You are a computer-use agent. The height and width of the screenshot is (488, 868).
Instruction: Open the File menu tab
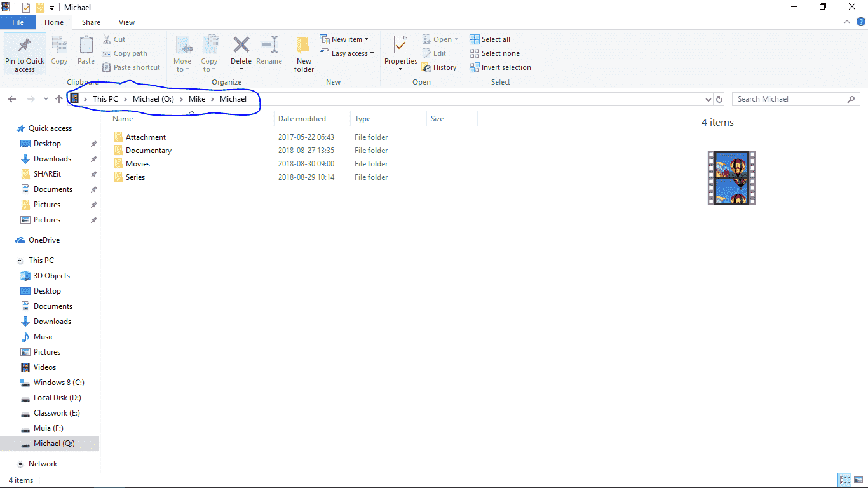pos(18,22)
